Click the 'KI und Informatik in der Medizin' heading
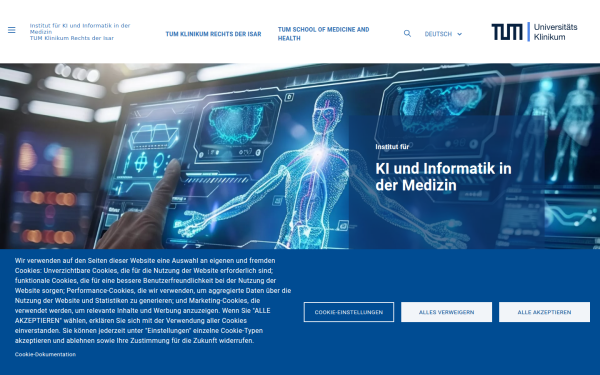This screenshot has width=600, height=375. click(443, 177)
